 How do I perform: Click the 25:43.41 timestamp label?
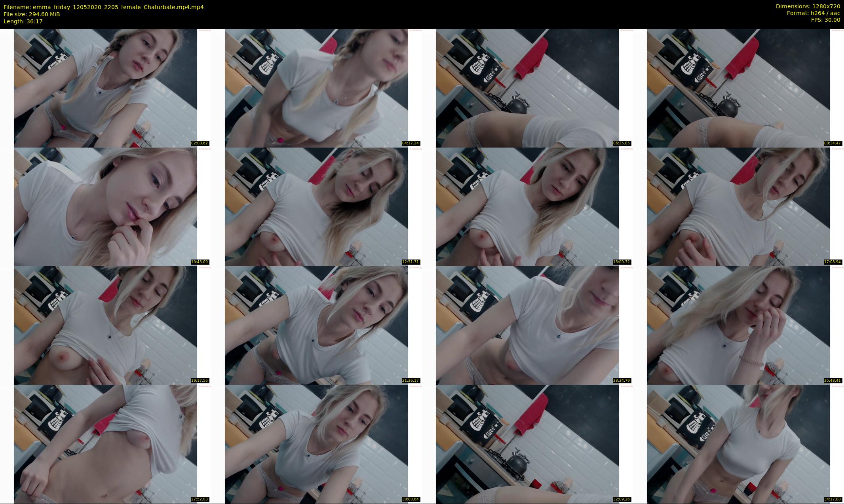point(833,381)
